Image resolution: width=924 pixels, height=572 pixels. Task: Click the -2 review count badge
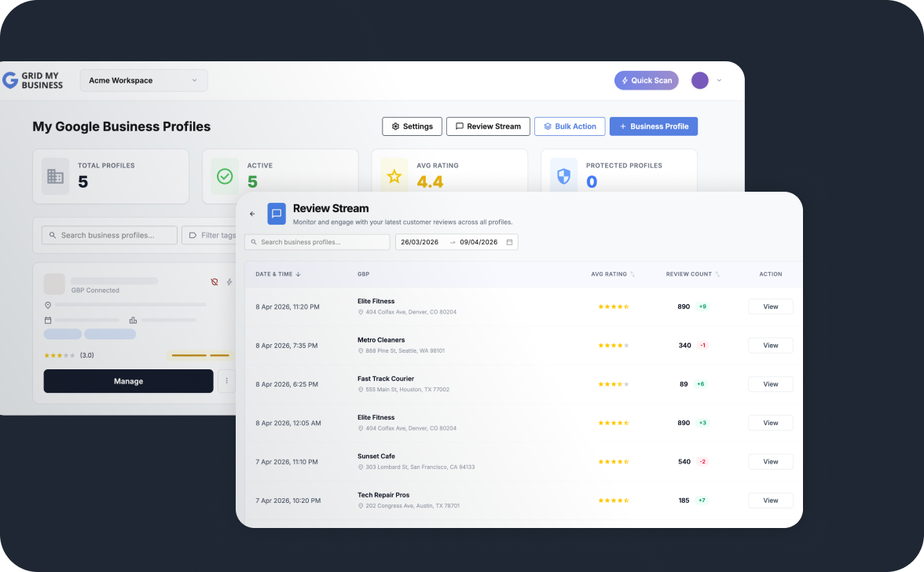click(x=702, y=462)
